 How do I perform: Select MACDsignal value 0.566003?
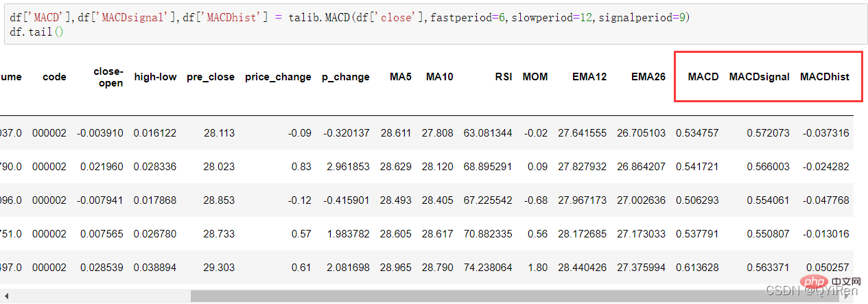point(768,167)
